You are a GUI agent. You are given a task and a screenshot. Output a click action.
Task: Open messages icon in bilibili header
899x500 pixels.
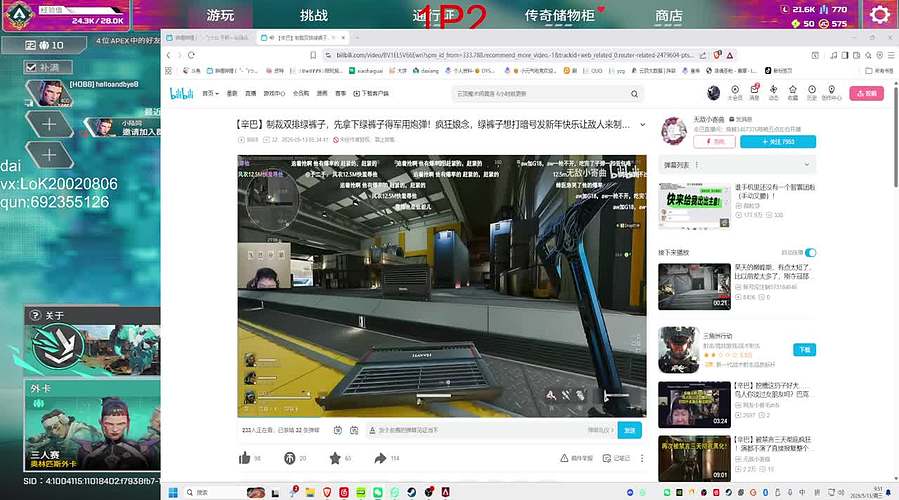pos(755,92)
